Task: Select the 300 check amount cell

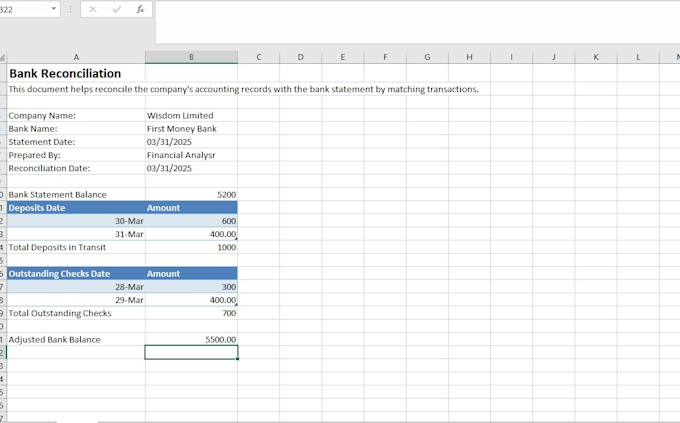Action: click(191, 287)
